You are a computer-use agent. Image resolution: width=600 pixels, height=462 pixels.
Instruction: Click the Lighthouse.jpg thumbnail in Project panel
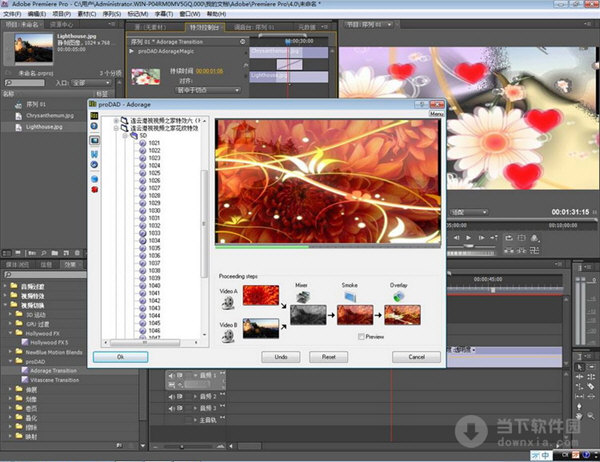[x=34, y=48]
